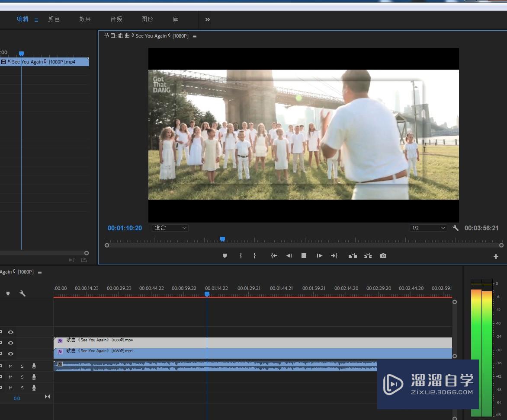This screenshot has width=507, height=420.
Task: Switch to the 库 workspace
Action: click(176, 19)
